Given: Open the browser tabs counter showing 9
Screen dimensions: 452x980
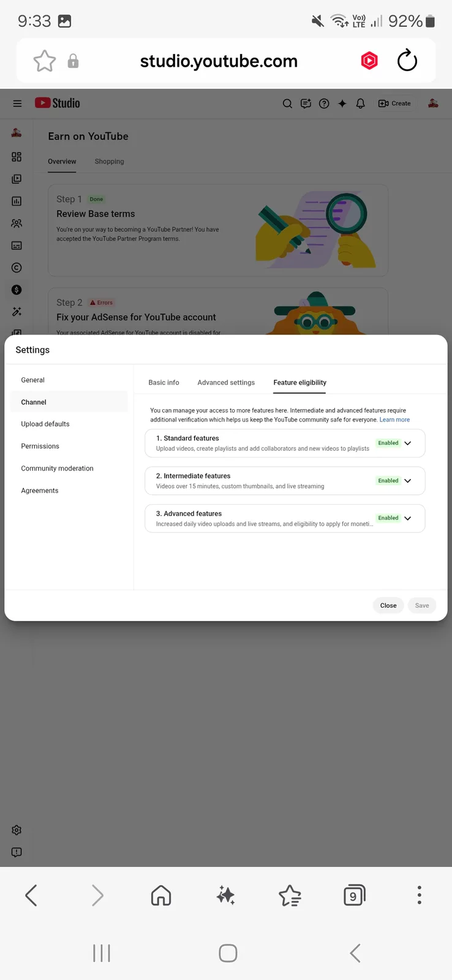Looking at the screenshot, I should 354,895.
